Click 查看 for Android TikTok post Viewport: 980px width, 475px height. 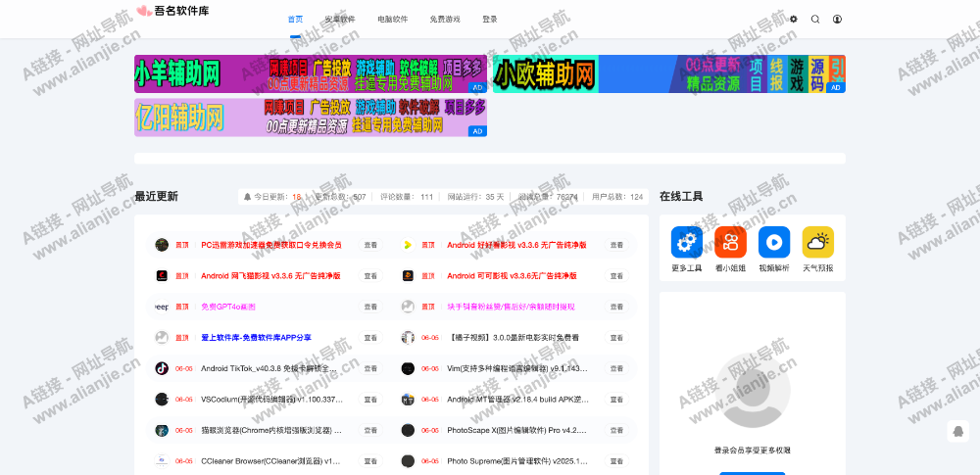pos(370,369)
